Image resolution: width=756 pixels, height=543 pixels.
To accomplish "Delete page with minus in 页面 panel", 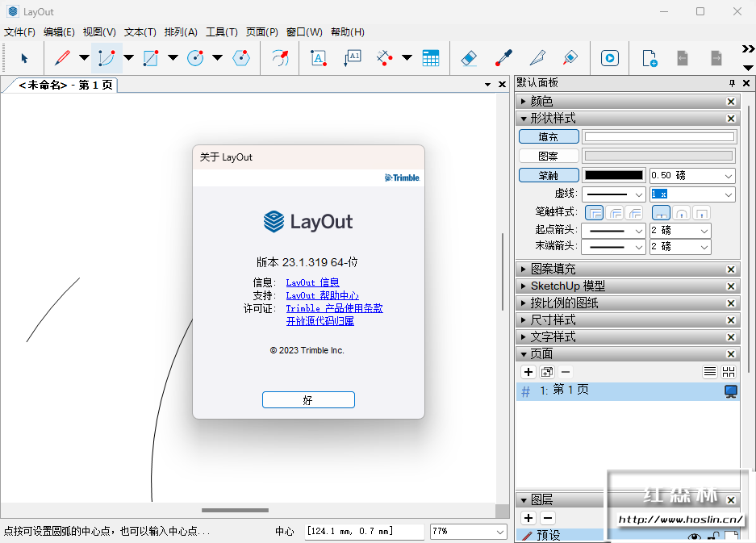I will [566, 372].
